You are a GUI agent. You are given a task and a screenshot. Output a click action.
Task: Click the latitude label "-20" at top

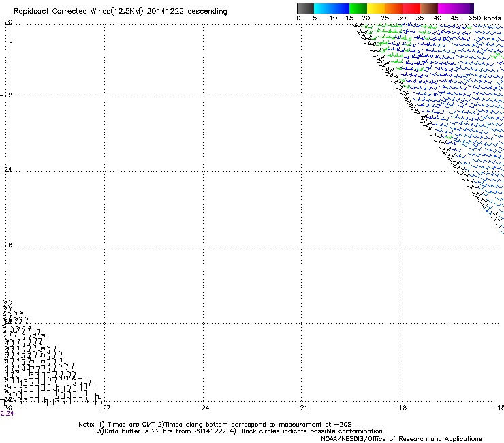pyautogui.click(x=6, y=22)
